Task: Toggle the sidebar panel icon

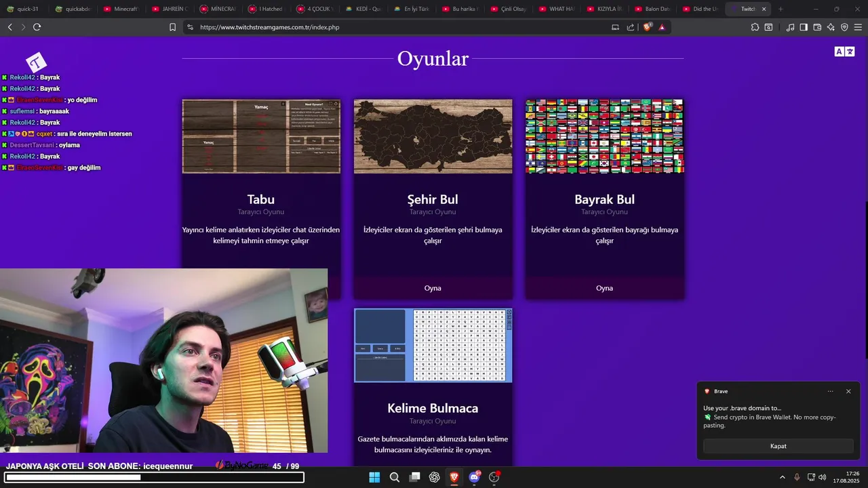Action: pyautogui.click(x=804, y=27)
